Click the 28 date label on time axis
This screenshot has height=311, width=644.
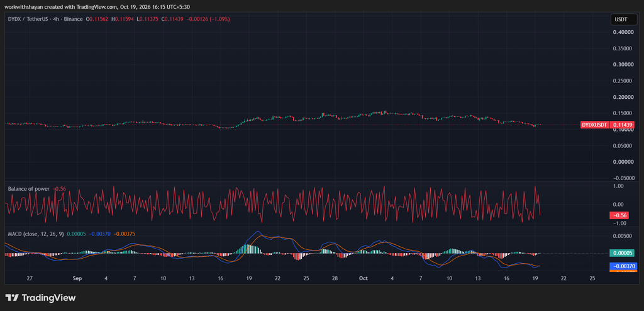(335, 278)
